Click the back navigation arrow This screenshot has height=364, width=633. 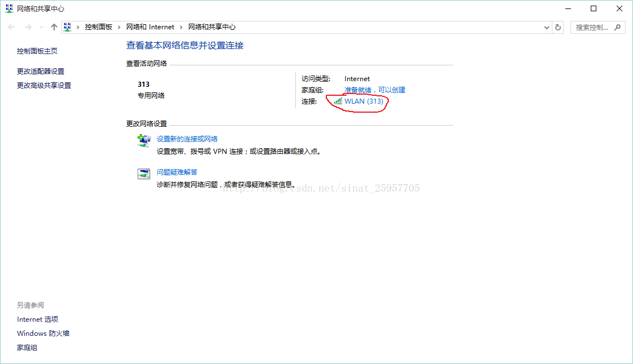pos(12,27)
